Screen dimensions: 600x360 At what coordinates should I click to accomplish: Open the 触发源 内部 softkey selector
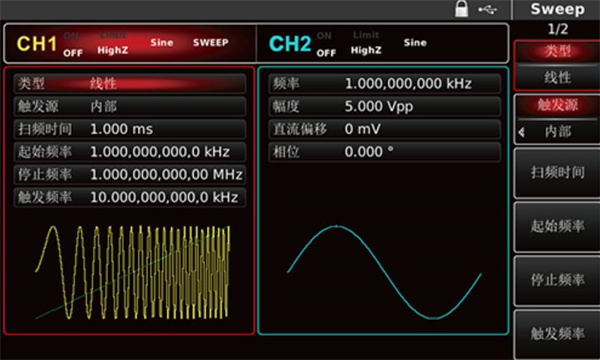click(x=557, y=119)
